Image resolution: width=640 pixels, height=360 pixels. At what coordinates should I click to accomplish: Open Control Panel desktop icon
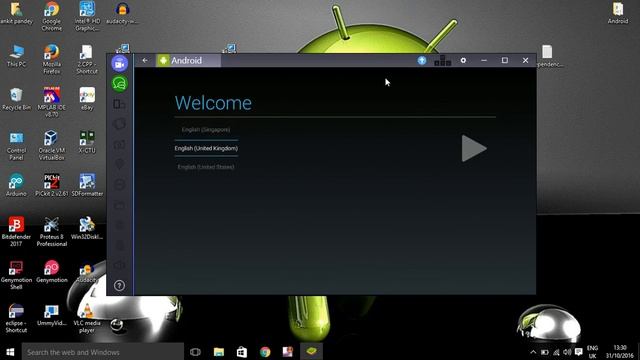coord(16,146)
